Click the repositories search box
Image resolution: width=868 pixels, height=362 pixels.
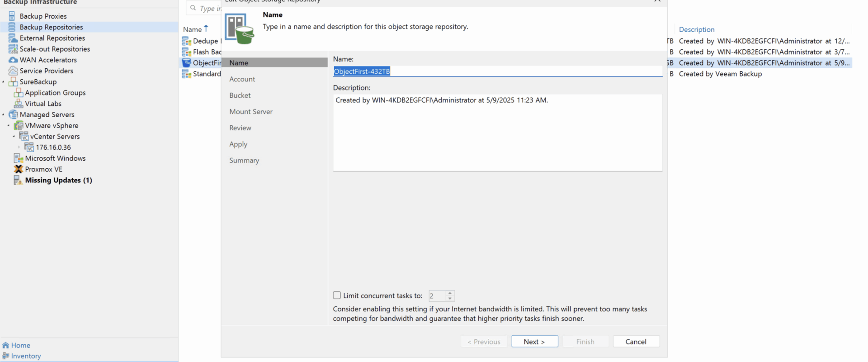coord(204,8)
